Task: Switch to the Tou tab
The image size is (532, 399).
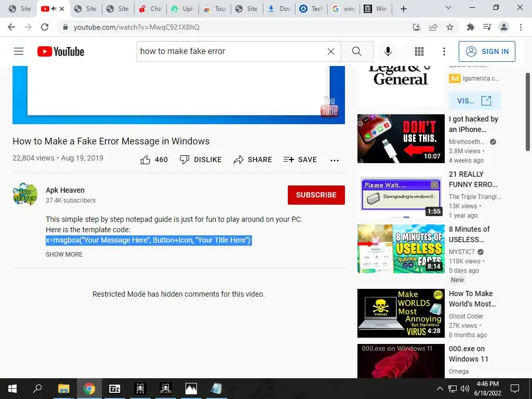Action: [215, 9]
